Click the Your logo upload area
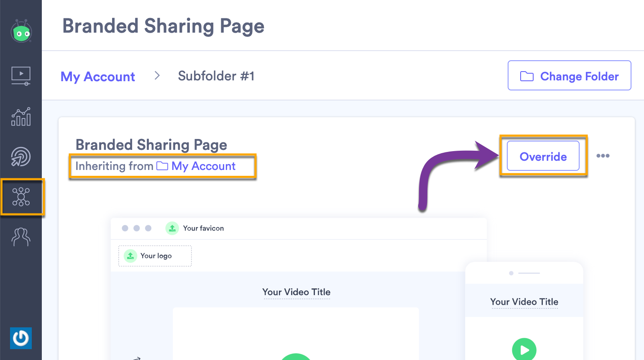Viewport: 644px width, 360px height. click(155, 256)
